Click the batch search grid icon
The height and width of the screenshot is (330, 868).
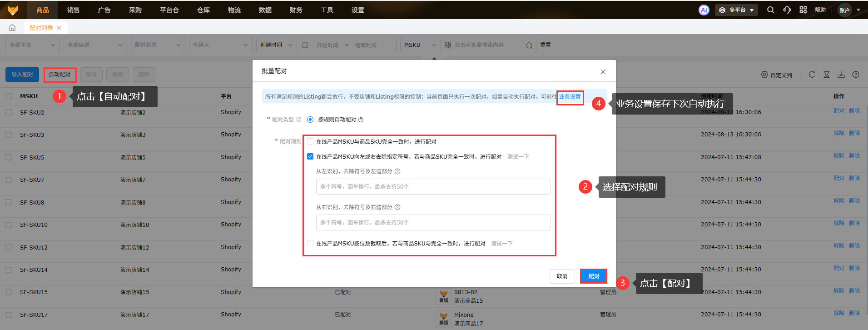(x=448, y=45)
